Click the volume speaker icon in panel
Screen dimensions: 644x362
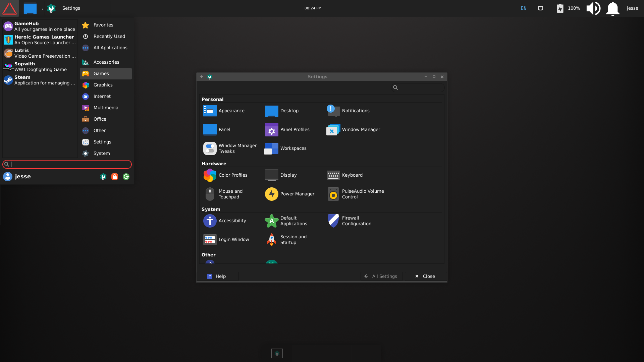[593, 8]
